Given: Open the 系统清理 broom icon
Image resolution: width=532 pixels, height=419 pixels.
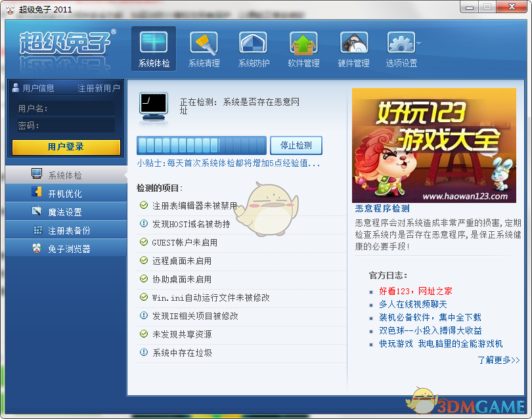Looking at the screenshot, I should [204, 43].
